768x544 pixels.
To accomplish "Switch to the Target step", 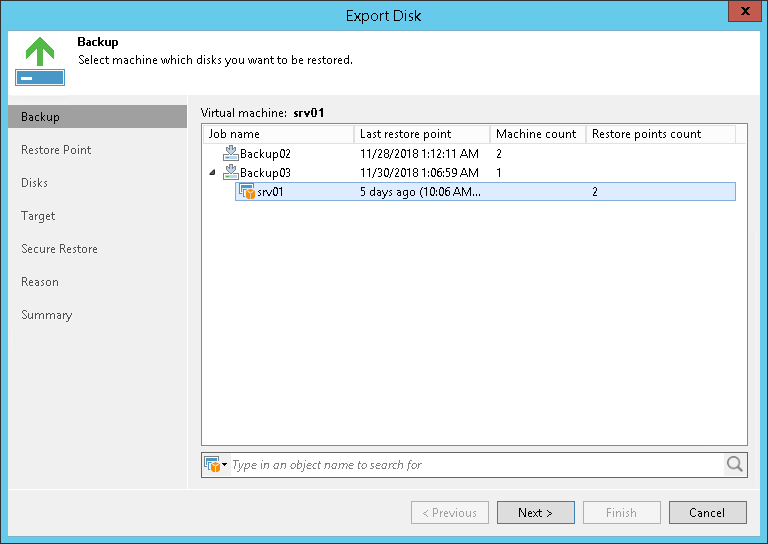I will 38,216.
